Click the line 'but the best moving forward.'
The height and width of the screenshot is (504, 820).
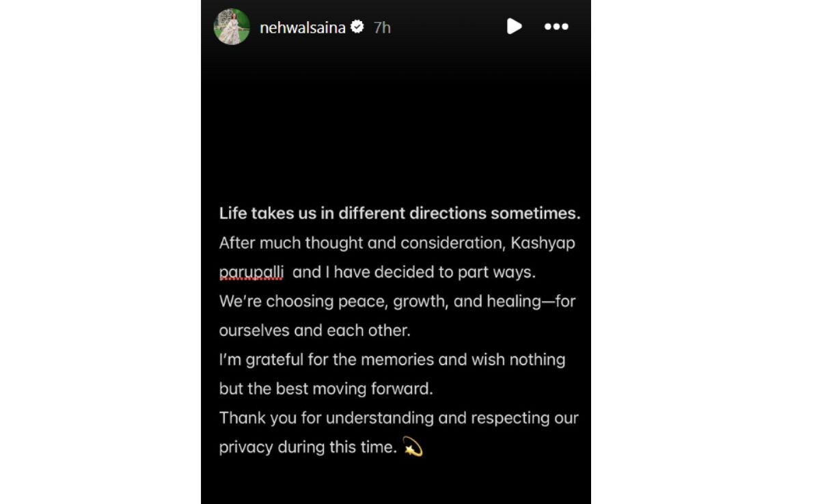pos(326,389)
